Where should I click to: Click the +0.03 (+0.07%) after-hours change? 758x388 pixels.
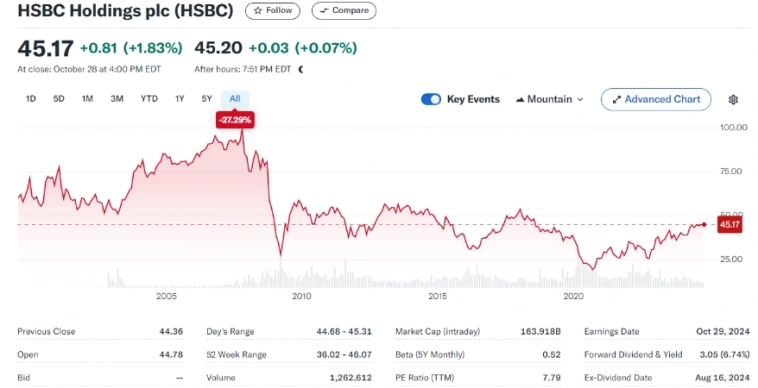point(303,48)
